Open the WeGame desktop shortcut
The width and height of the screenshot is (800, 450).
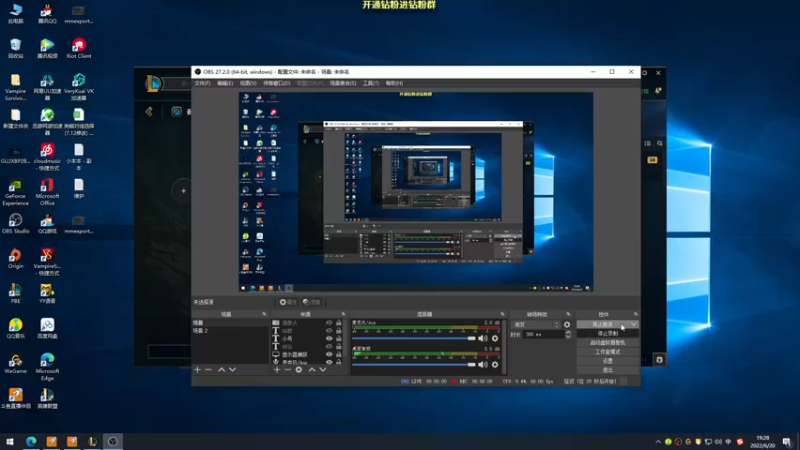click(x=15, y=363)
